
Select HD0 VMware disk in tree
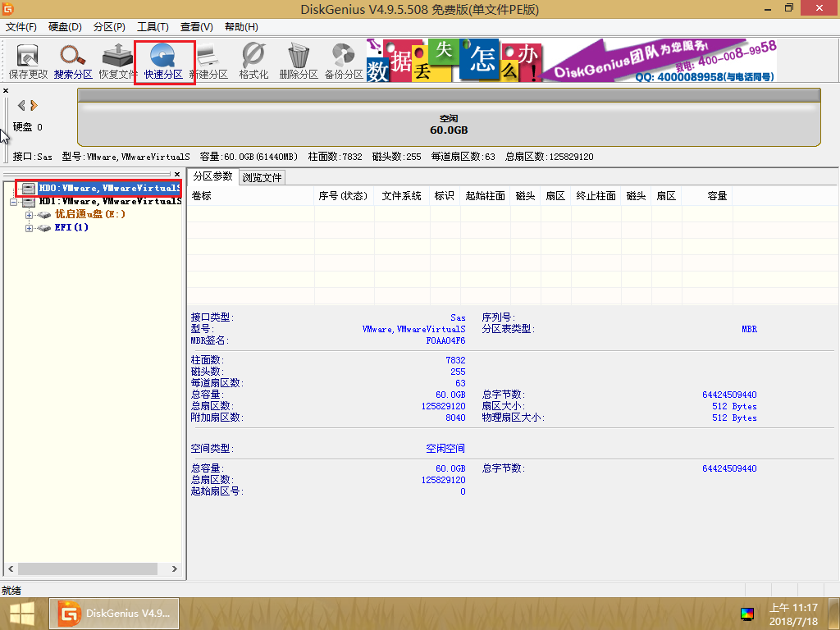tap(108, 188)
